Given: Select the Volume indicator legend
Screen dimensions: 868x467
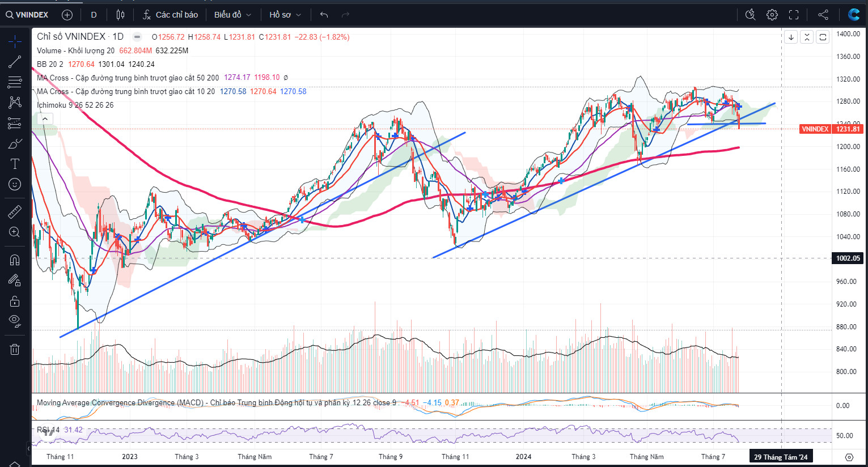Looking at the screenshot, I should click(x=75, y=50).
